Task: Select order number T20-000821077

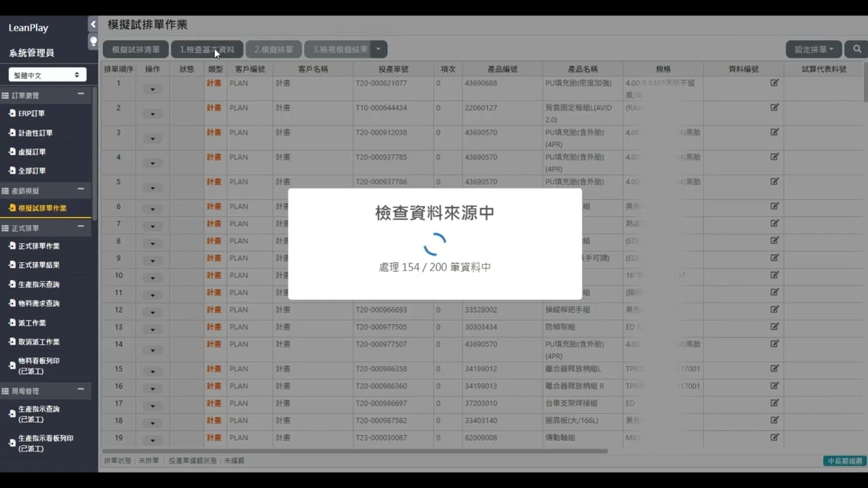Action: [x=381, y=83]
